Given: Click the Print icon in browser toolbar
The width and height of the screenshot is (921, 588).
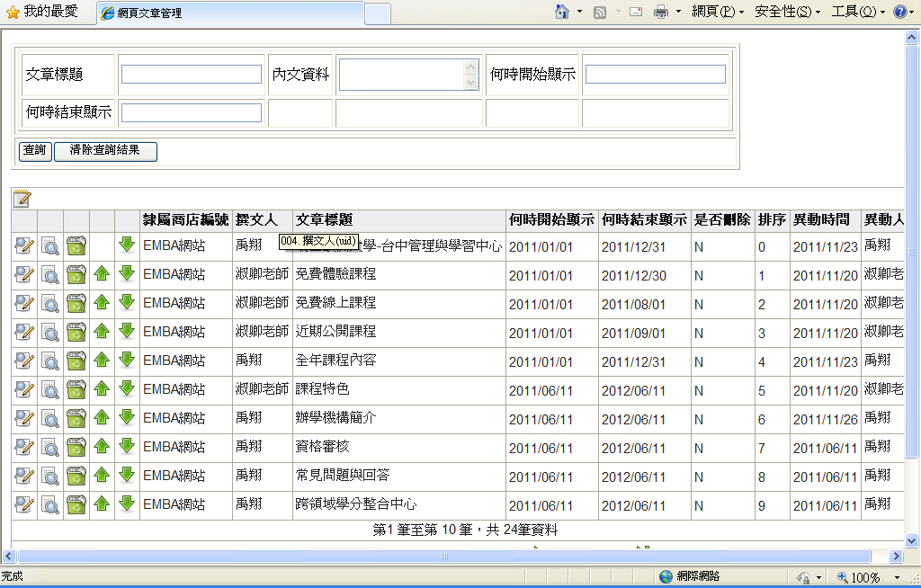Looking at the screenshot, I should click(x=661, y=12).
